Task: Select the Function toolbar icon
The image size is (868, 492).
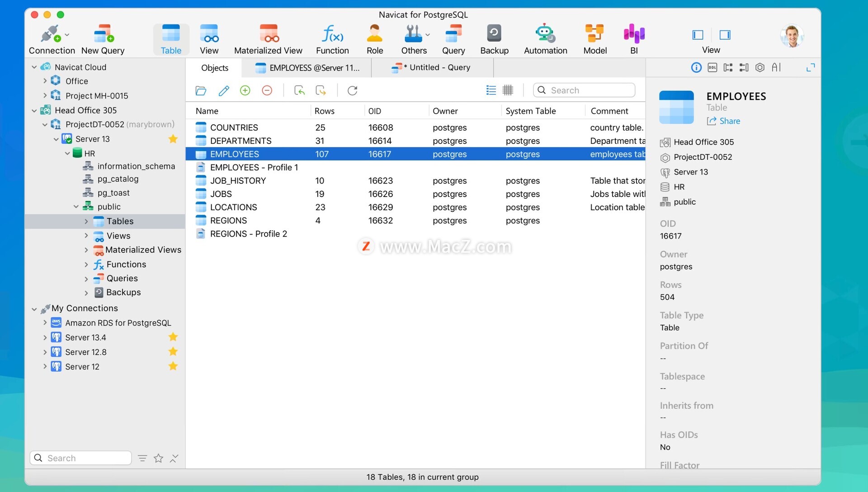Action: pyautogui.click(x=332, y=39)
